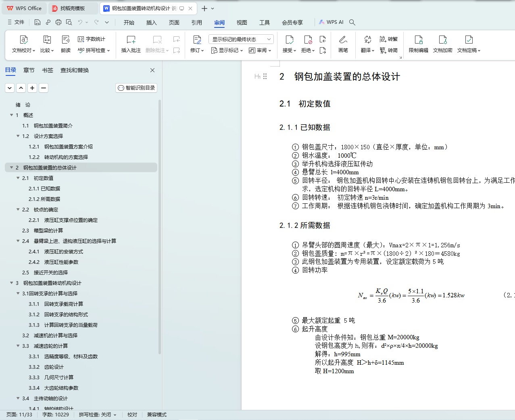Collapse the '2.1 初定数值' outline node
This screenshot has height=420, width=515.
(x=18, y=178)
